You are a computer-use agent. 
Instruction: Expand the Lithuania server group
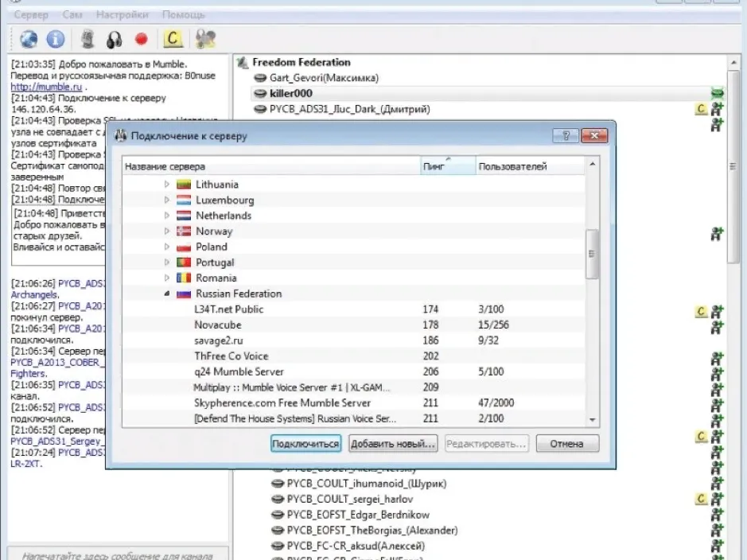point(167,185)
